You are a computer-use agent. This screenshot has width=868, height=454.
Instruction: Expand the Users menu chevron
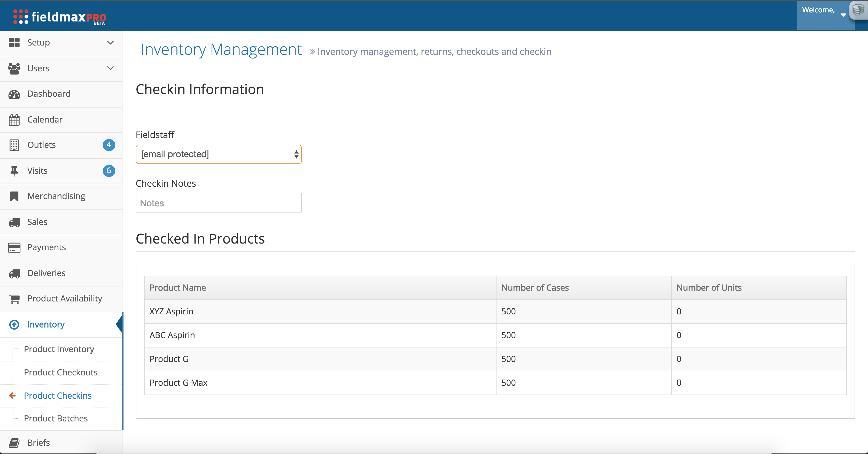(110, 68)
